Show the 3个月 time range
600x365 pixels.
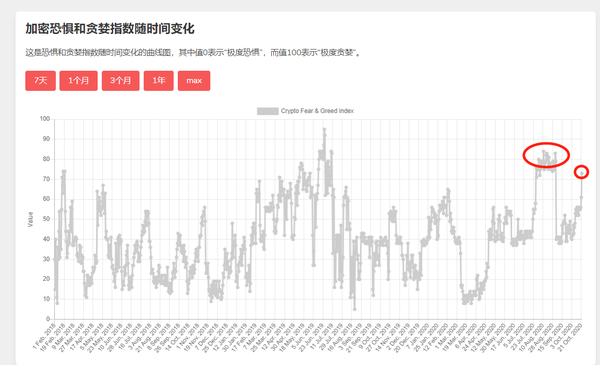pyautogui.click(x=121, y=81)
